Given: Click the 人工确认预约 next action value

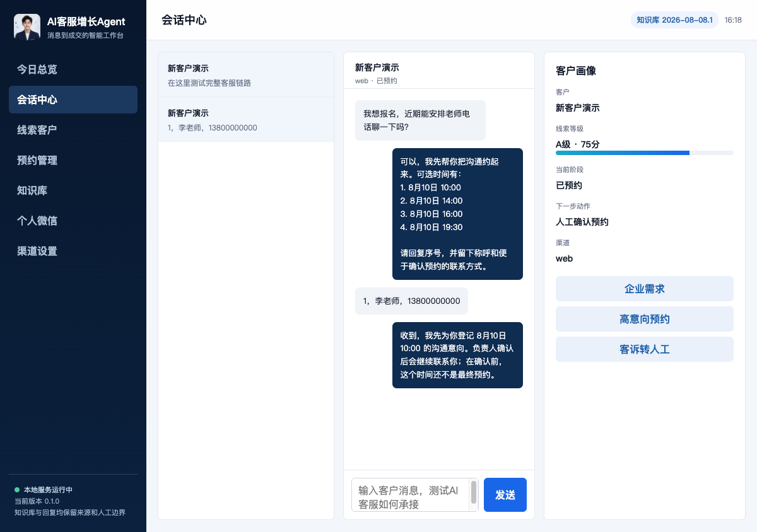Looking at the screenshot, I should pos(582,222).
